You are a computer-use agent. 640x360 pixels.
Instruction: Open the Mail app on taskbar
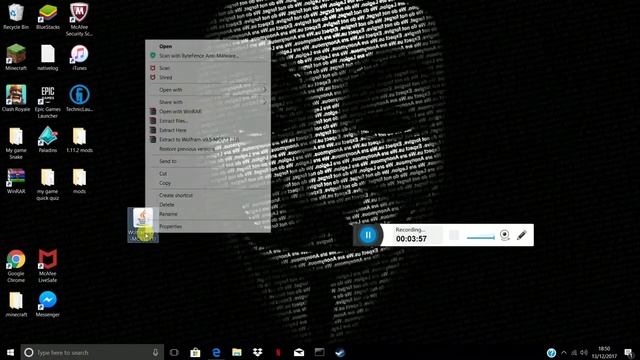pyautogui.click(x=299, y=352)
